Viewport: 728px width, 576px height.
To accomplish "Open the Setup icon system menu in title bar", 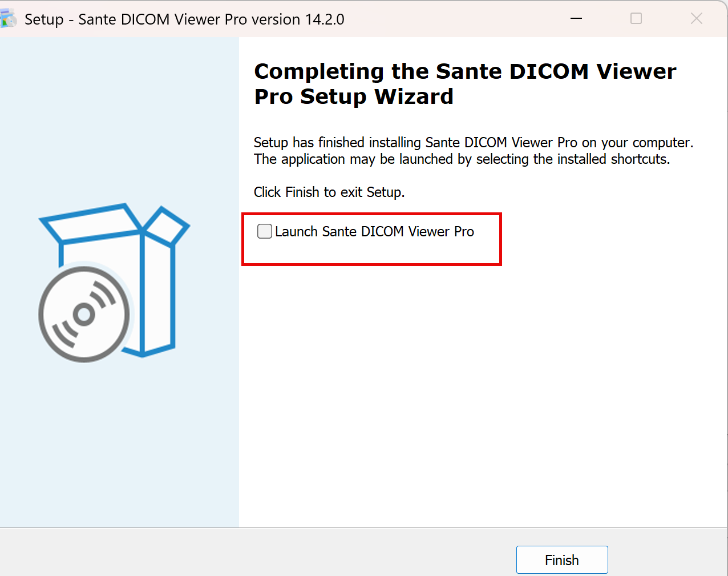I will pos(9,19).
